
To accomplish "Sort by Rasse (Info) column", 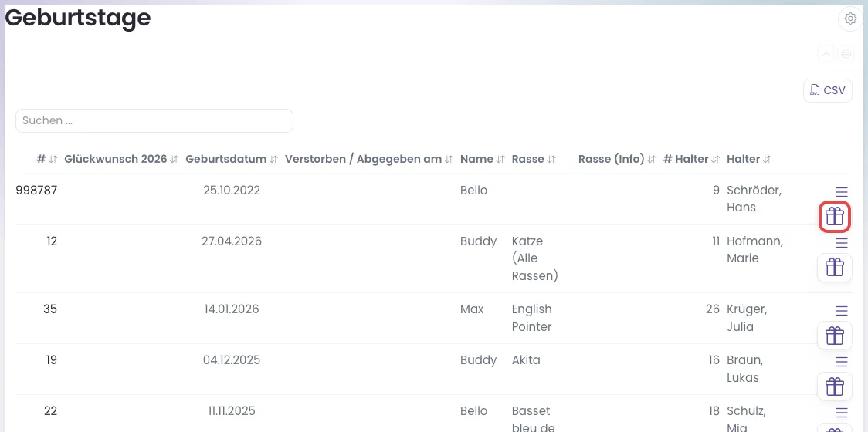I will coord(617,160).
